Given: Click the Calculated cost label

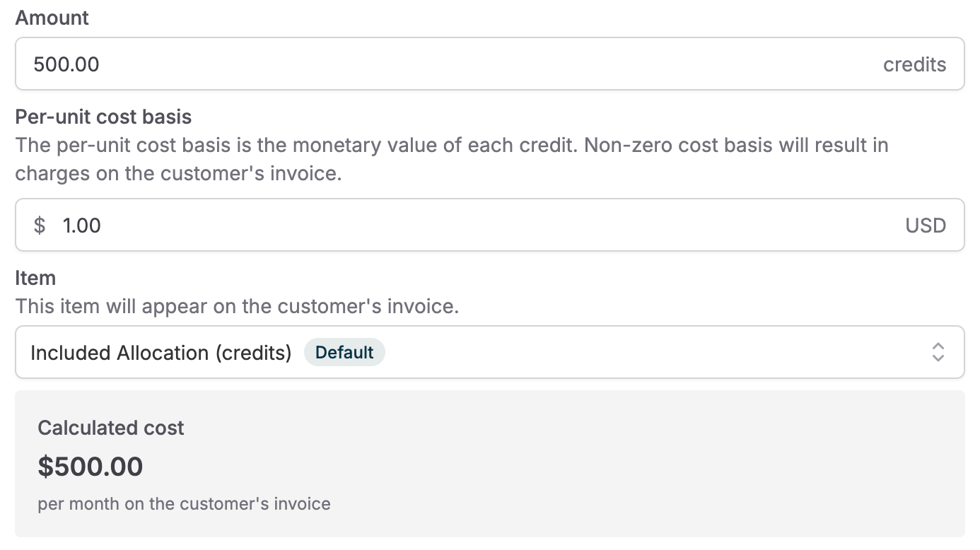Looking at the screenshot, I should (x=111, y=428).
